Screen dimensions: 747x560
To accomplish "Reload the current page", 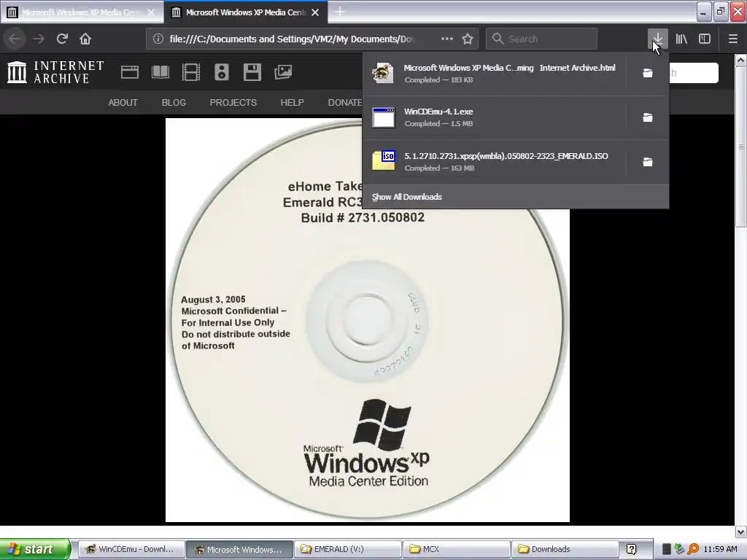I will [62, 39].
